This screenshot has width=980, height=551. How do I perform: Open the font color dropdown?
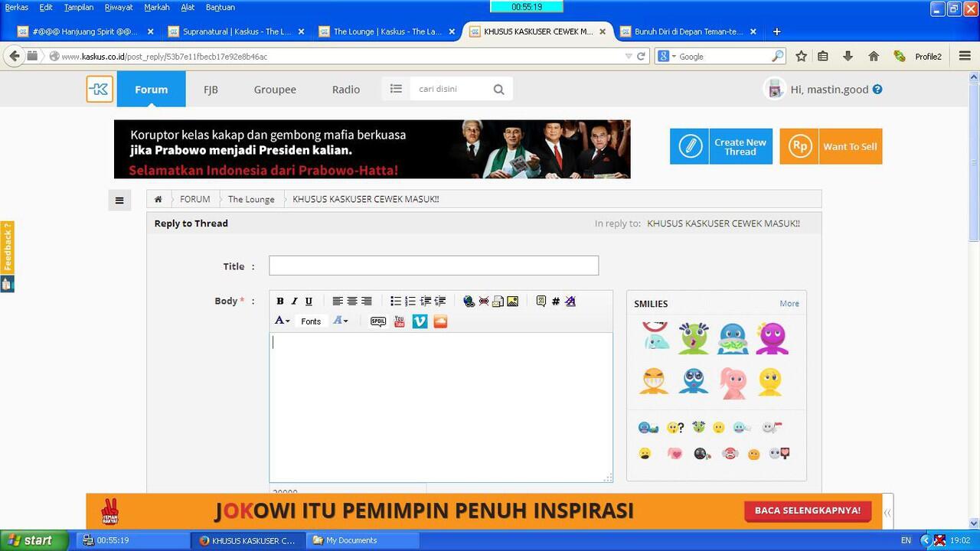[283, 321]
